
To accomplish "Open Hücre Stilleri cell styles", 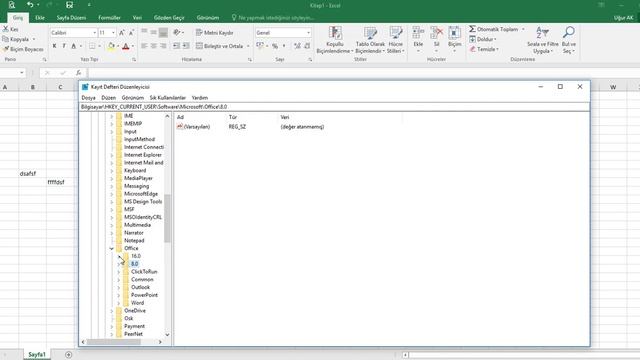I will coord(396,40).
